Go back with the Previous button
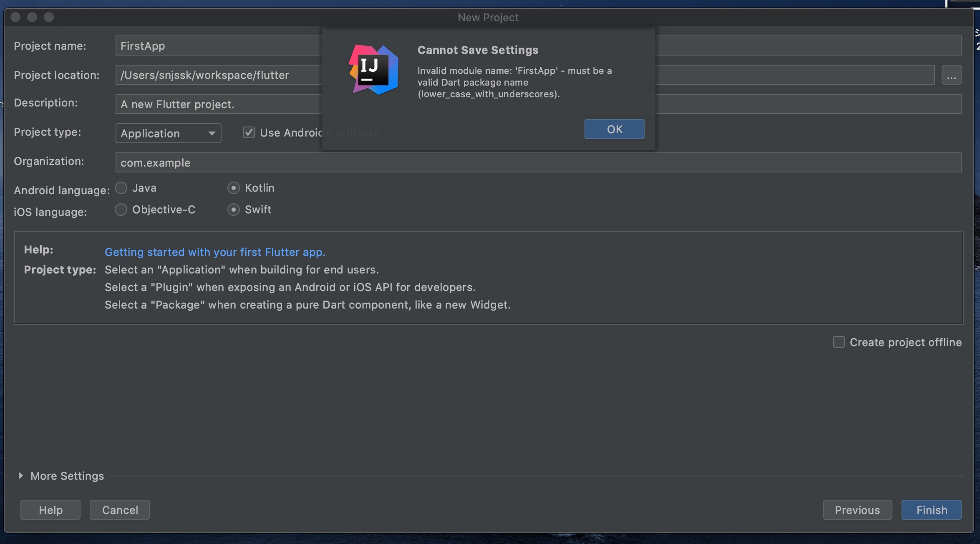The height and width of the screenshot is (544, 980). [x=857, y=510]
